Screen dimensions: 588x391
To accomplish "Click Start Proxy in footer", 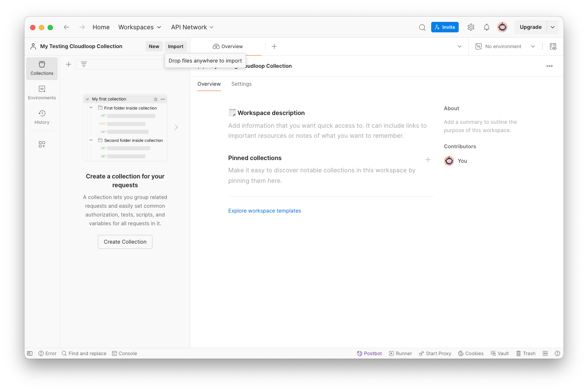I will 435,353.
